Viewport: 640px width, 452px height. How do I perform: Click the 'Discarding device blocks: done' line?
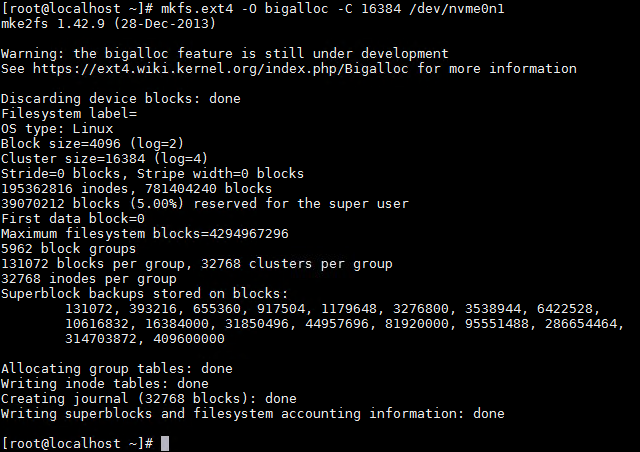coord(120,98)
